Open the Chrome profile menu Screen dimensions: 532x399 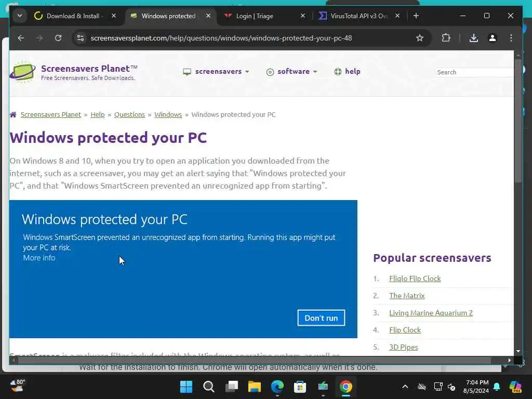coord(493,38)
